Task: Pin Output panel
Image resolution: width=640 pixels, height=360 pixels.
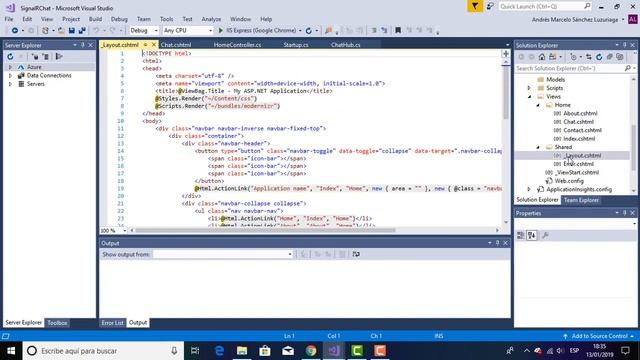Action: tap(498, 243)
